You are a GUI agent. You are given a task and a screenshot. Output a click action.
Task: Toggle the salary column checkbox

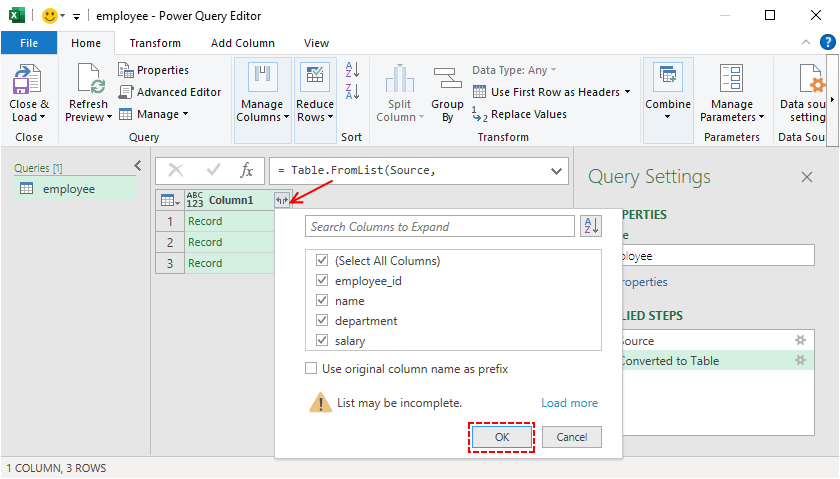click(x=322, y=341)
